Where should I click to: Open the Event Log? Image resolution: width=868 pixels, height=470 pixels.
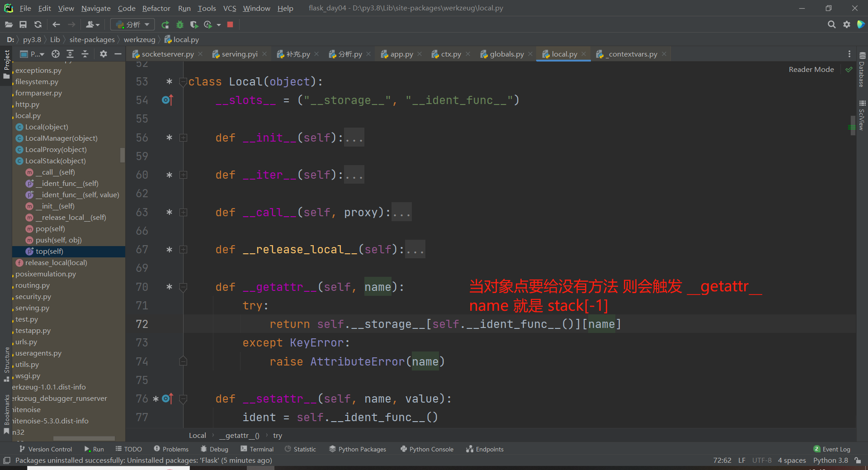coord(832,449)
